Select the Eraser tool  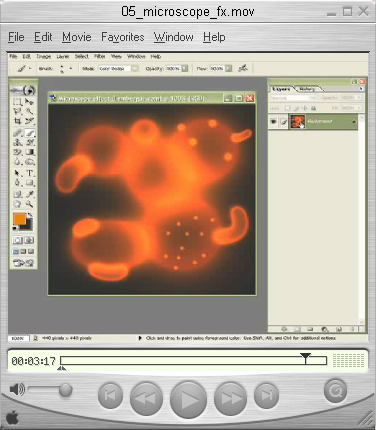(17, 152)
